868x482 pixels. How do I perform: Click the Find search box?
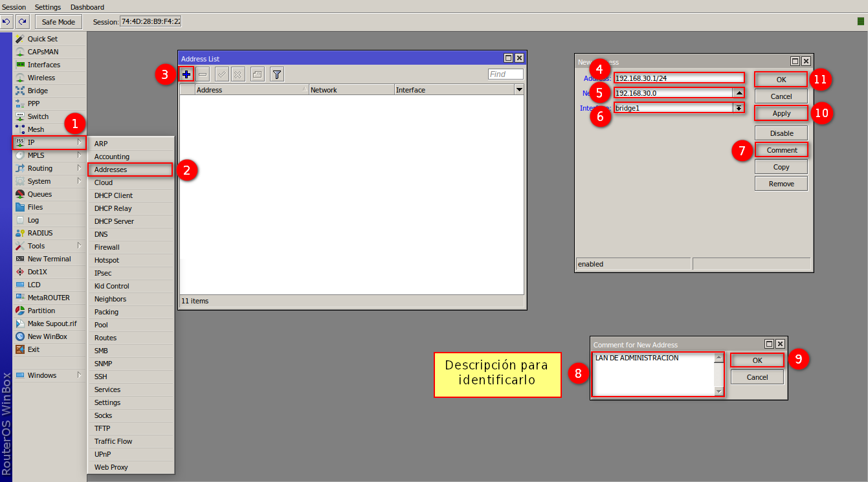506,74
